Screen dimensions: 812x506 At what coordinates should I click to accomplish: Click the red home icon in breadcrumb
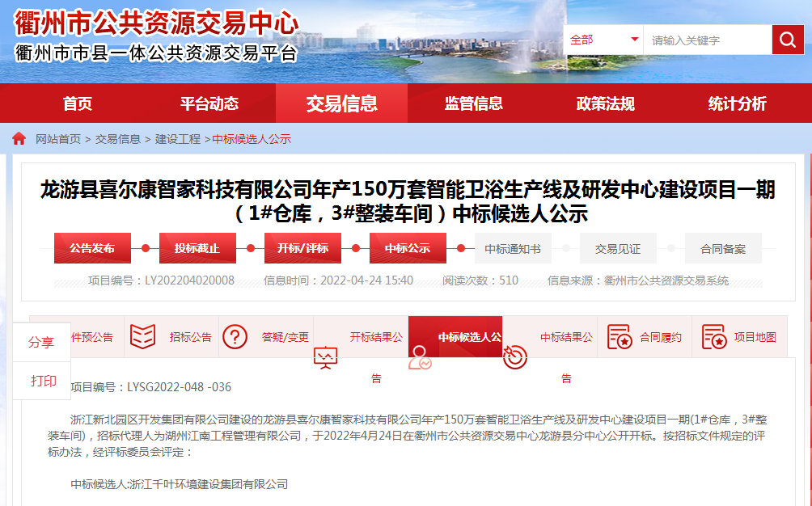click(x=19, y=138)
